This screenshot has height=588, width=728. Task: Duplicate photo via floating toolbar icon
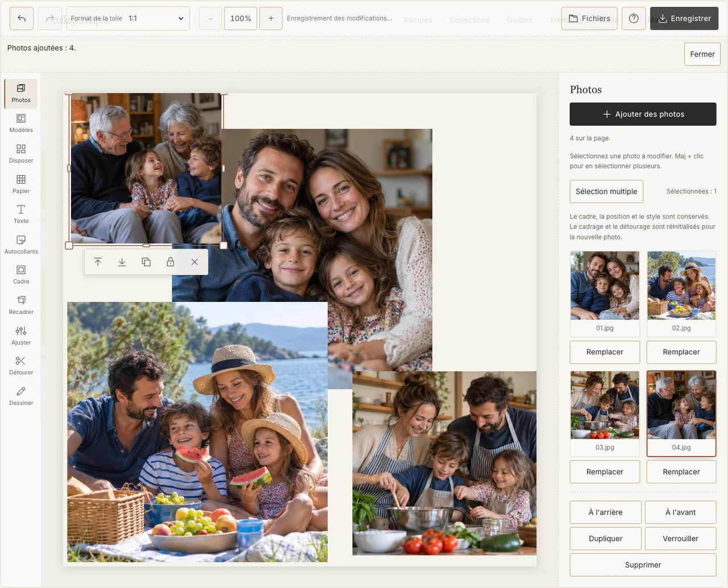click(146, 262)
